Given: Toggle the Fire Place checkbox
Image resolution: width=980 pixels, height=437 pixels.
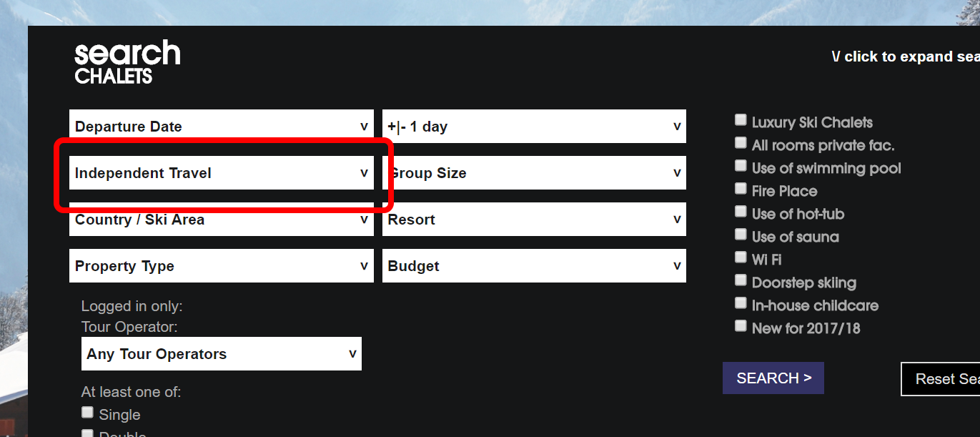Looking at the screenshot, I should click(x=741, y=189).
